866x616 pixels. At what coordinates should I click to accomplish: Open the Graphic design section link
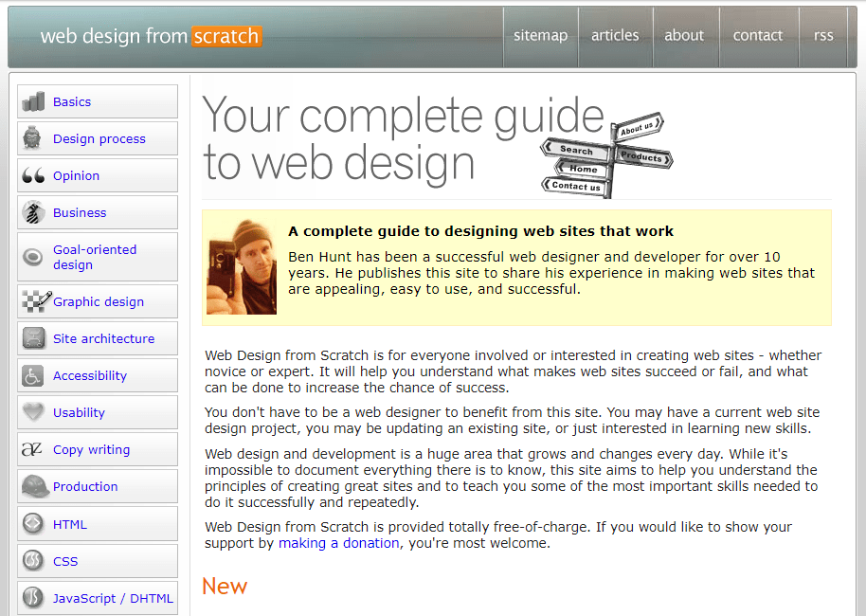(99, 301)
